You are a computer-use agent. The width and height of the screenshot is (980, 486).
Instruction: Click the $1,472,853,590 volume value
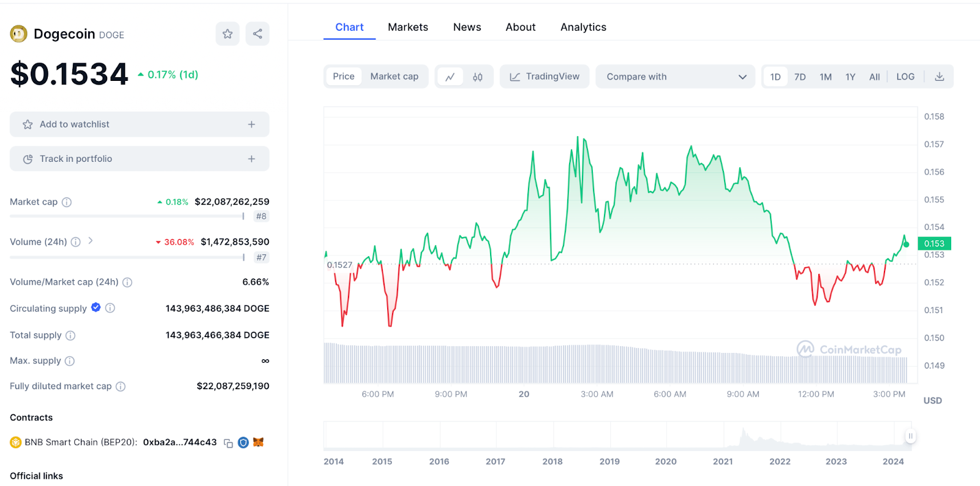tap(235, 242)
